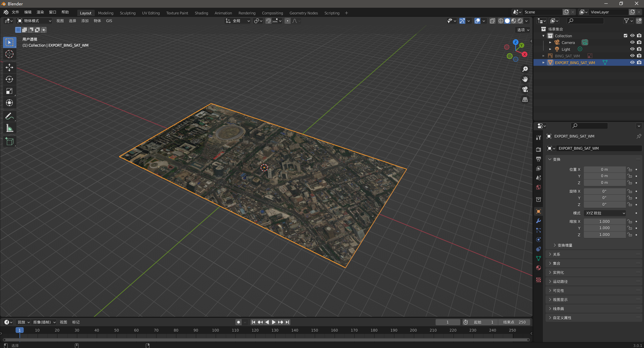Open the Object Mode dropdown
This screenshot has width=644, height=348.
tap(34, 21)
